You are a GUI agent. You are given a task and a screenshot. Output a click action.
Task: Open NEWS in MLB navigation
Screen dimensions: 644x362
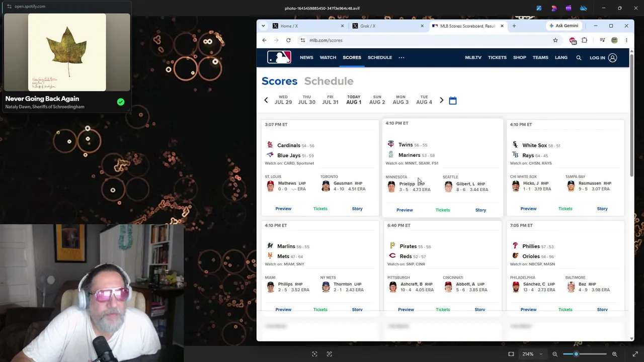click(306, 58)
